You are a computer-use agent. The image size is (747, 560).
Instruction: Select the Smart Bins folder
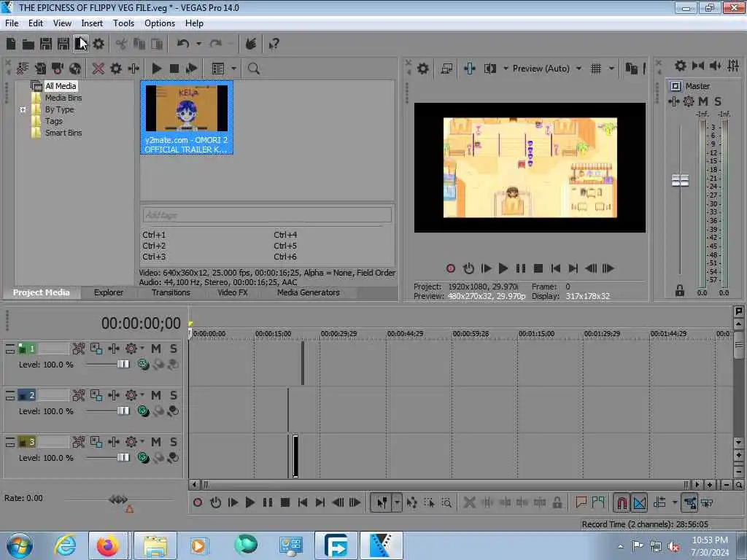tap(63, 133)
